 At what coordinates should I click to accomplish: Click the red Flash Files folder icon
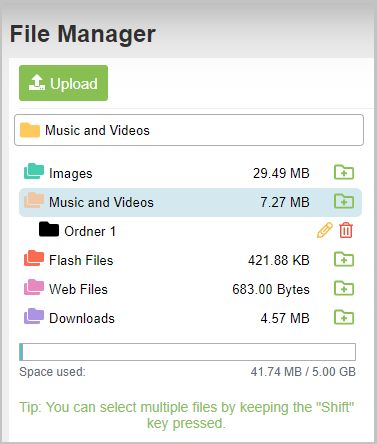coord(34,258)
